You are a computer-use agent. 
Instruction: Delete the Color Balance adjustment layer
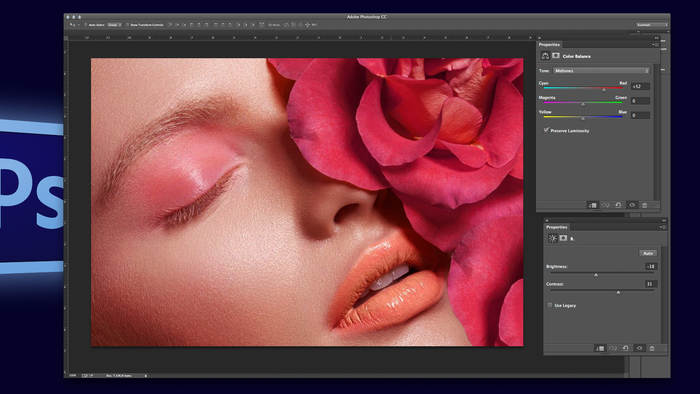(x=644, y=205)
